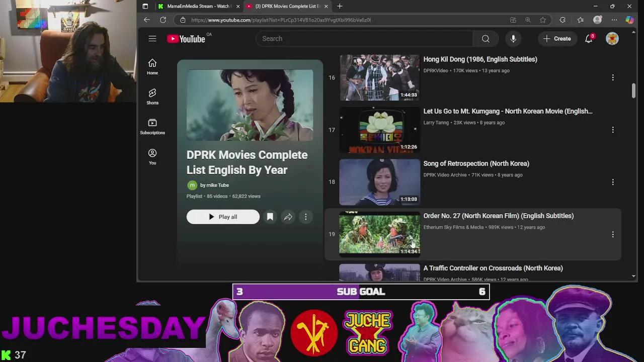Viewport: 644px width, 362px height.
Task: Open browser favorites list
Action: [580, 20]
